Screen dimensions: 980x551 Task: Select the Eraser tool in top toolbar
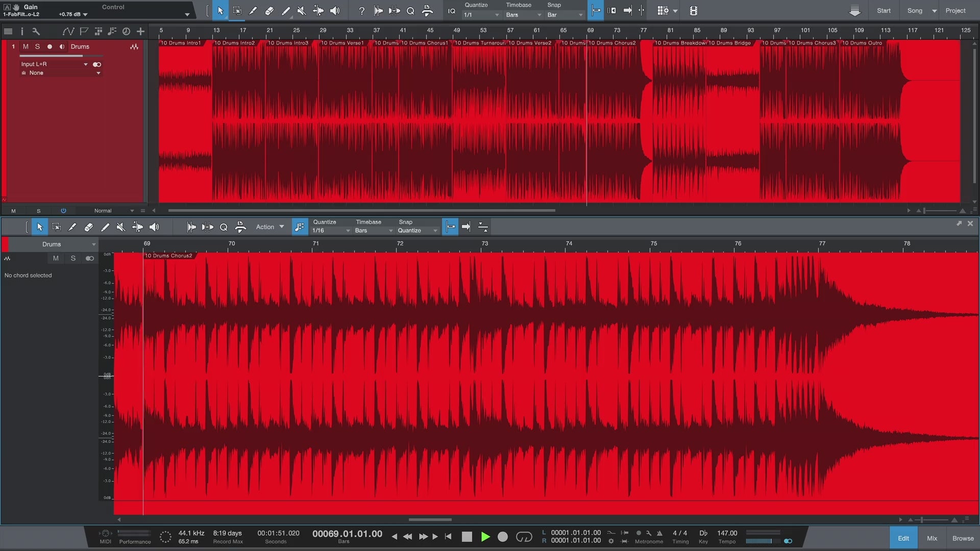point(269,11)
